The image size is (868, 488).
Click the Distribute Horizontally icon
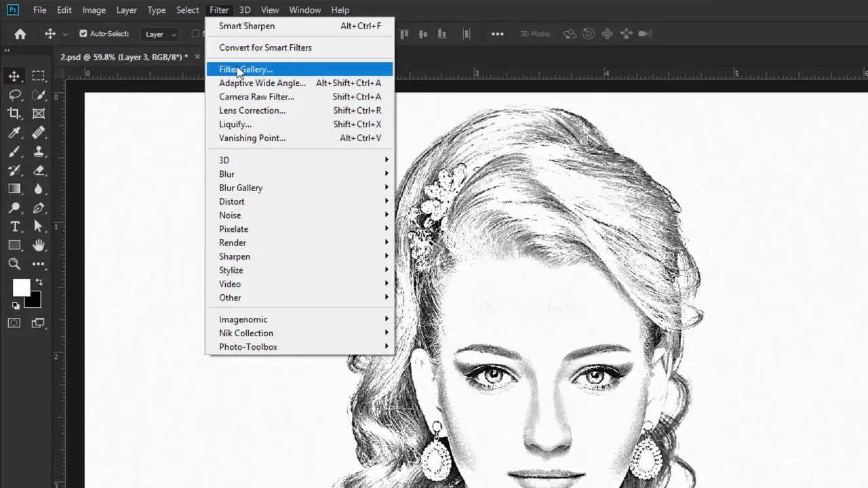467,34
